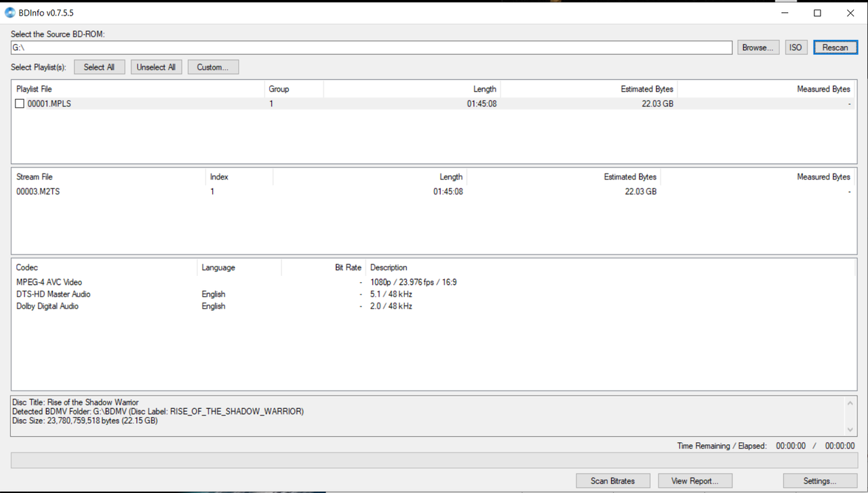Click the Browse... button
The image size is (868, 493).
click(x=758, y=47)
